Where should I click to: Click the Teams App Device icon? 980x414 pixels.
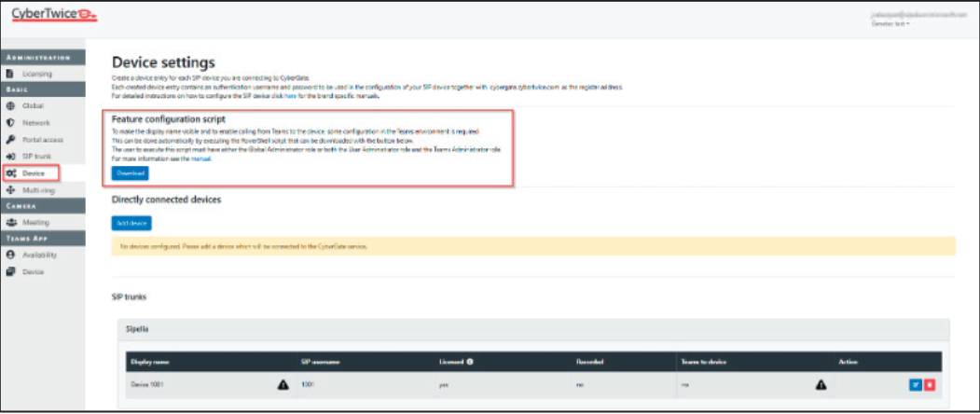(x=10, y=272)
